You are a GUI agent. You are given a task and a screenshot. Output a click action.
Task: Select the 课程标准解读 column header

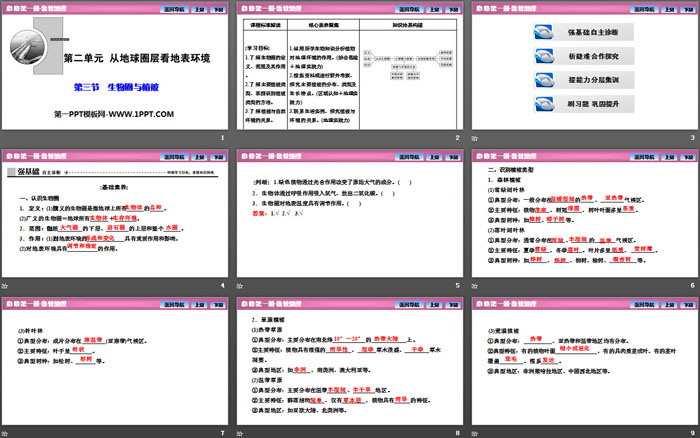(267, 27)
